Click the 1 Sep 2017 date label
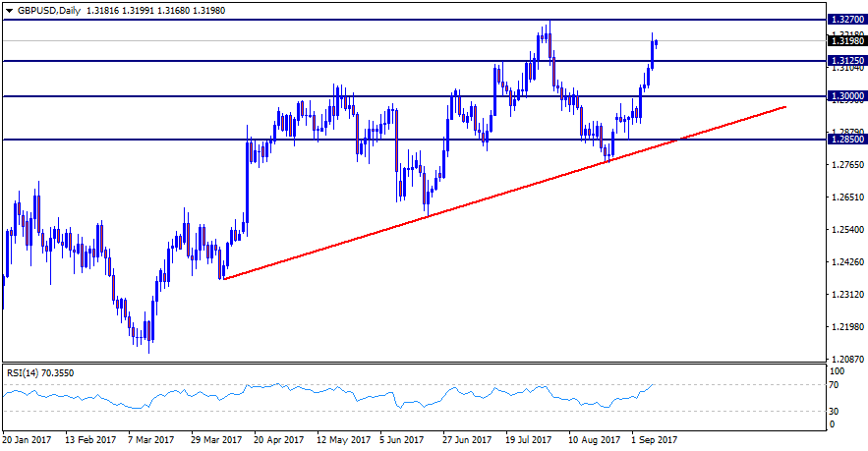 point(654,441)
